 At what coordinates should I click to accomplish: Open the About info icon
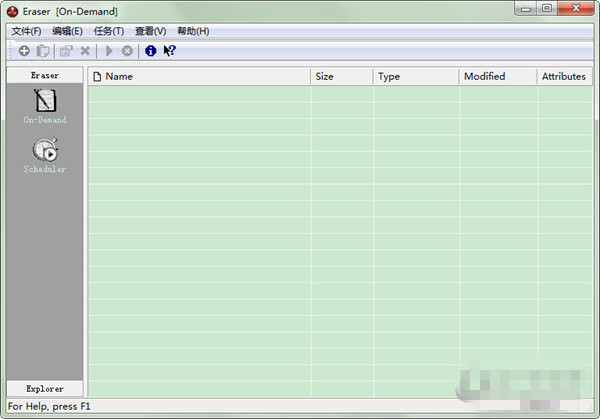[150, 50]
